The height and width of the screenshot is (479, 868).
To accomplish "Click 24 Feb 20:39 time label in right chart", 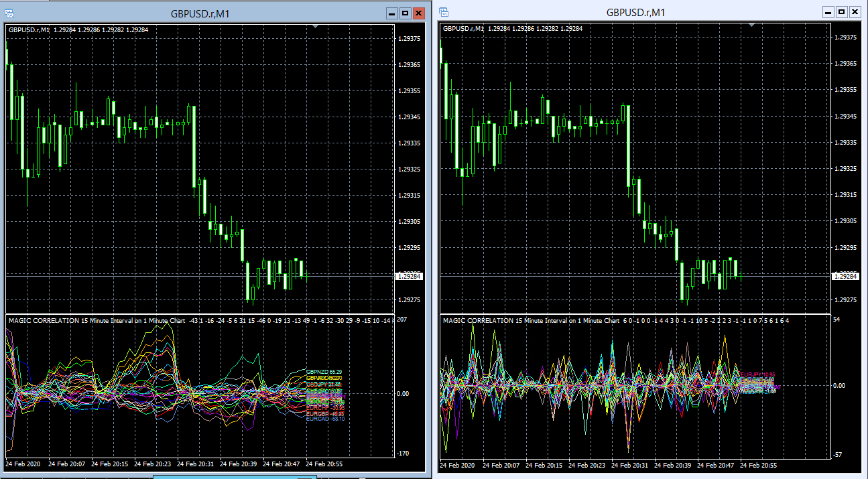I will pos(672,465).
